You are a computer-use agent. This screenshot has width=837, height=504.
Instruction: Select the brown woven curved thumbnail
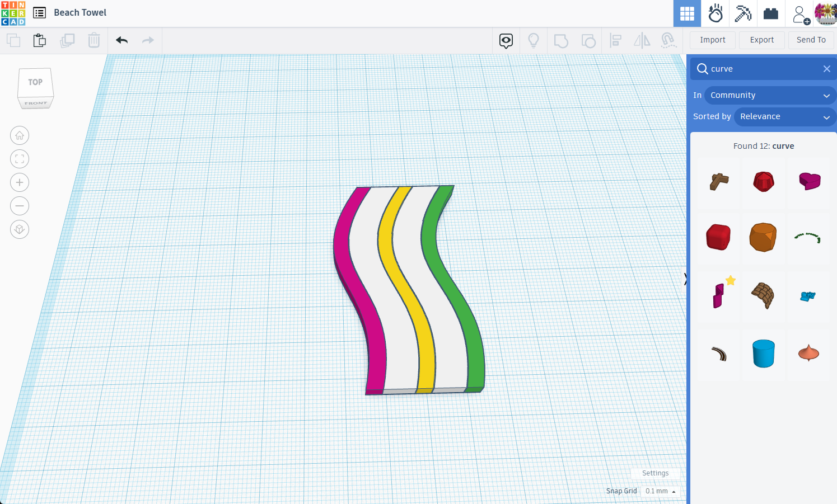[764, 295]
